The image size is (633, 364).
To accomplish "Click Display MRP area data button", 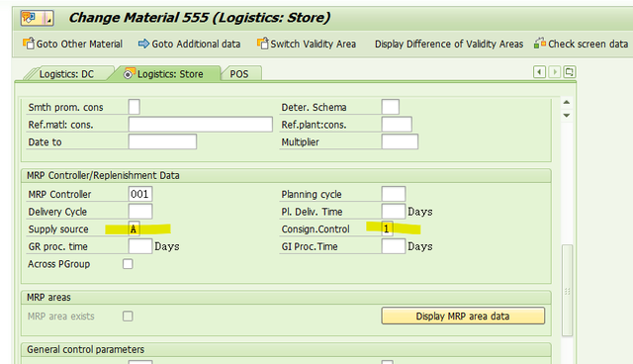I will [x=463, y=316].
